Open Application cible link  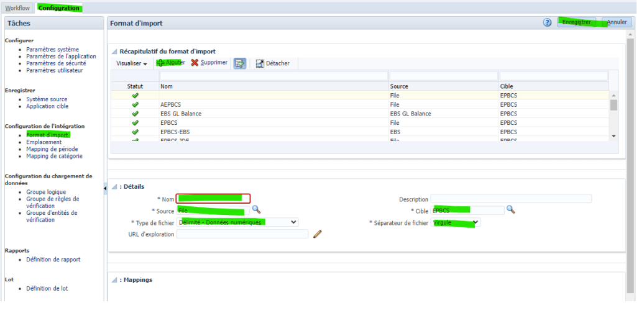[48, 106]
